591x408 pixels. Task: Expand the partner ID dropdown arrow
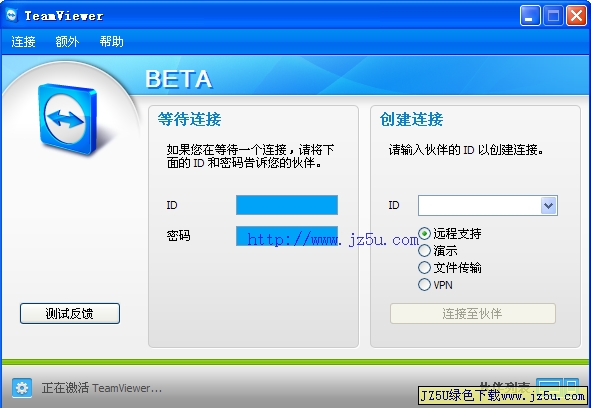(549, 206)
